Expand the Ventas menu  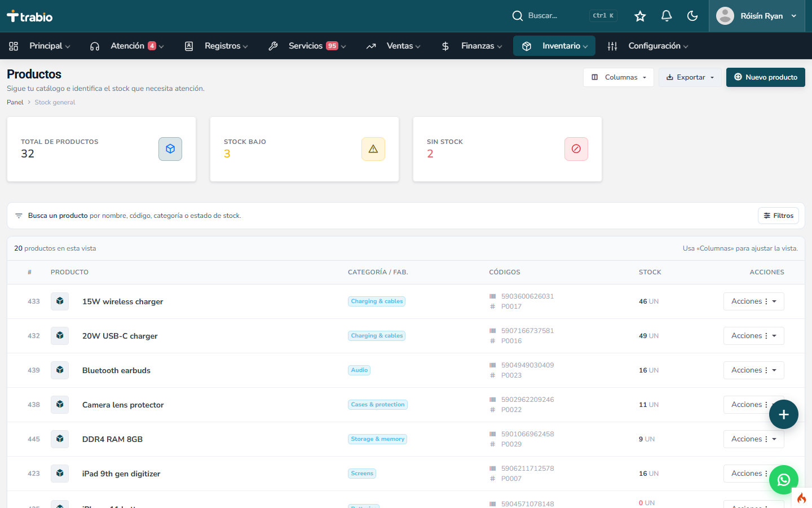pyautogui.click(x=394, y=46)
